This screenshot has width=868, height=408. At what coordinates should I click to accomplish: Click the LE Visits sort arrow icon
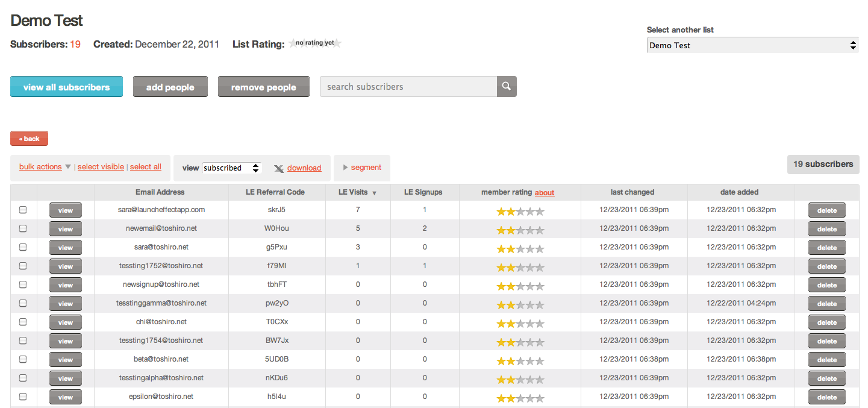[374, 193]
